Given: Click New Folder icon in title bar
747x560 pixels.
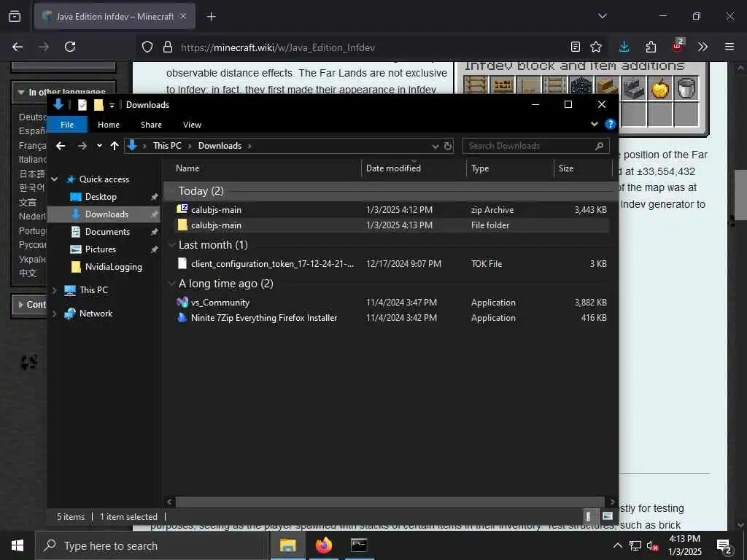Looking at the screenshot, I should click(98, 105).
